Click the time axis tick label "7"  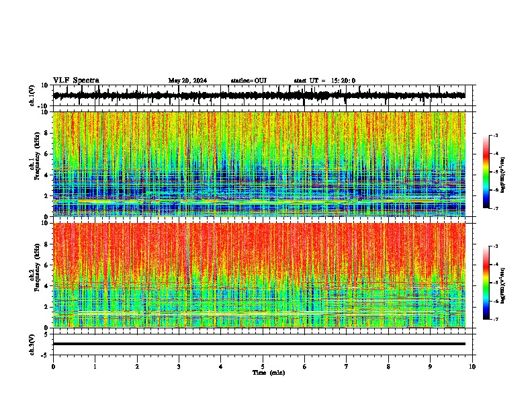click(x=347, y=367)
